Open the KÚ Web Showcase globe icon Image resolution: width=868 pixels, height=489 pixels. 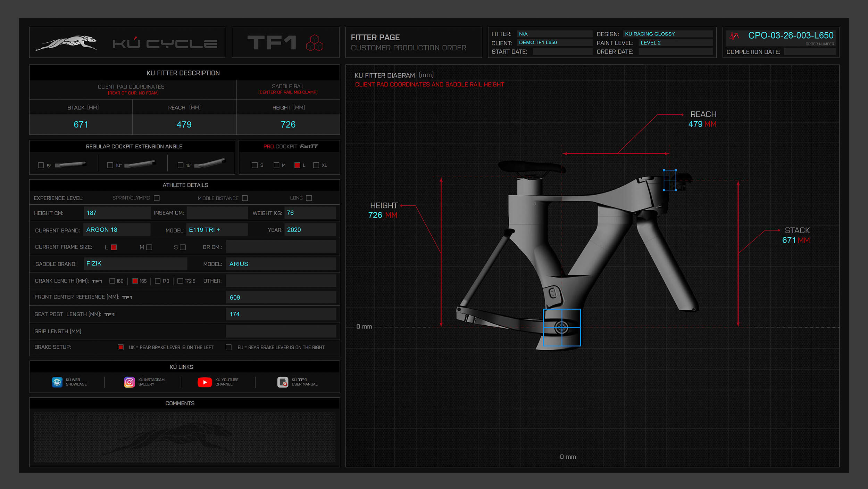(57, 382)
